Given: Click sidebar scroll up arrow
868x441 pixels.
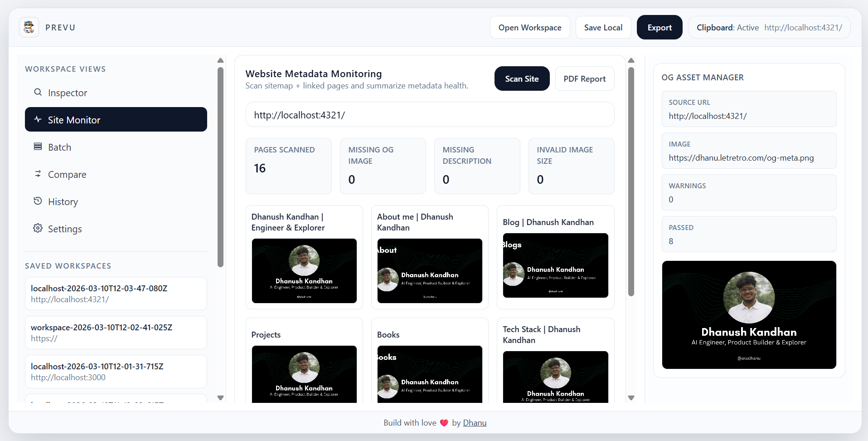Looking at the screenshot, I should tap(221, 60).
